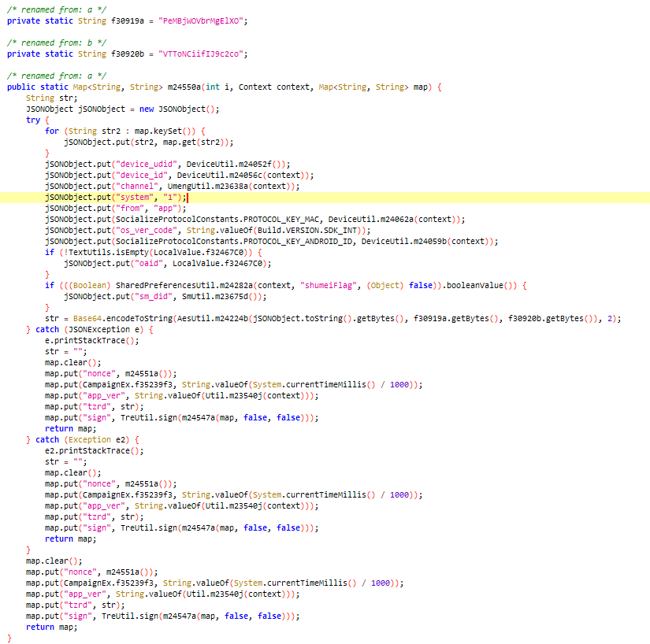Click the e.printStackTrace() line
This screenshot has width=650, height=644.
pyautogui.click(x=91, y=340)
